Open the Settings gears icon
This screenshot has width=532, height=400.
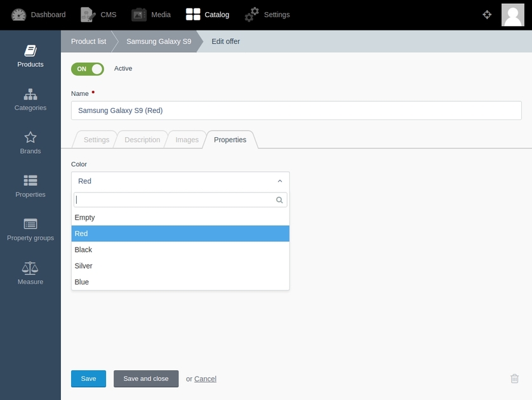(252, 15)
